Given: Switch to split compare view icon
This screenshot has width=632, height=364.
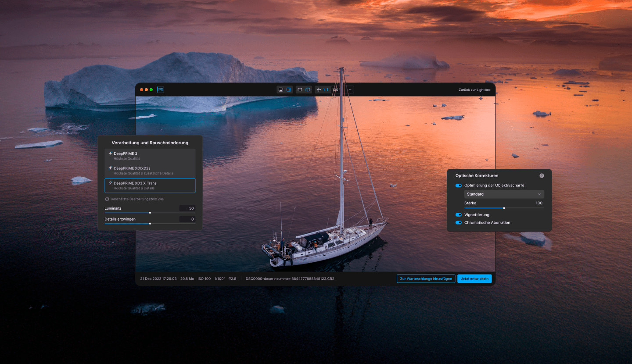Looking at the screenshot, I should [308, 89].
